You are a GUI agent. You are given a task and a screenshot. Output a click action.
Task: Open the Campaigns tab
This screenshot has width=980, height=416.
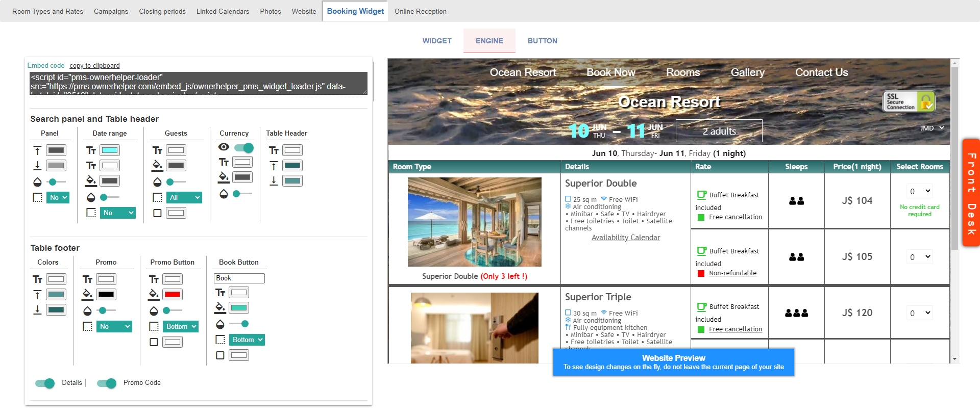pyautogui.click(x=111, y=11)
